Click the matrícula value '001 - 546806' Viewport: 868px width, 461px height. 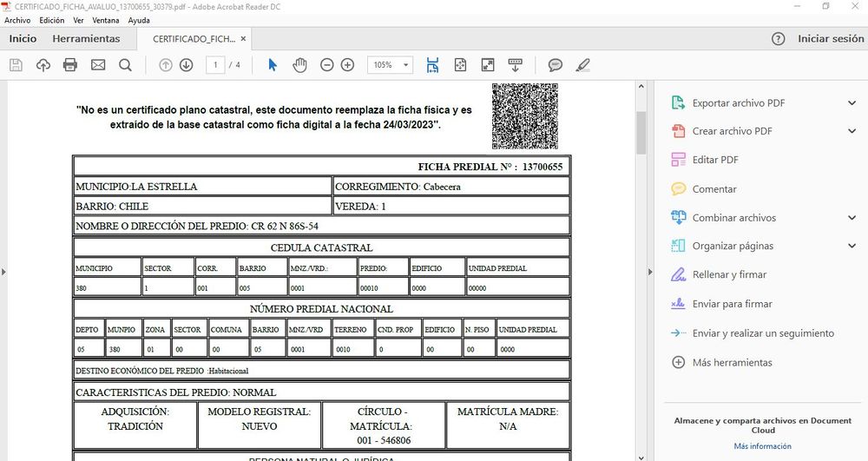coord(384,440)
